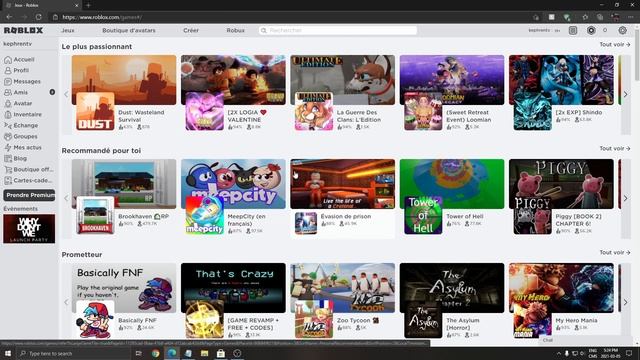Open the notification center in the taskbar

point(629,353)
